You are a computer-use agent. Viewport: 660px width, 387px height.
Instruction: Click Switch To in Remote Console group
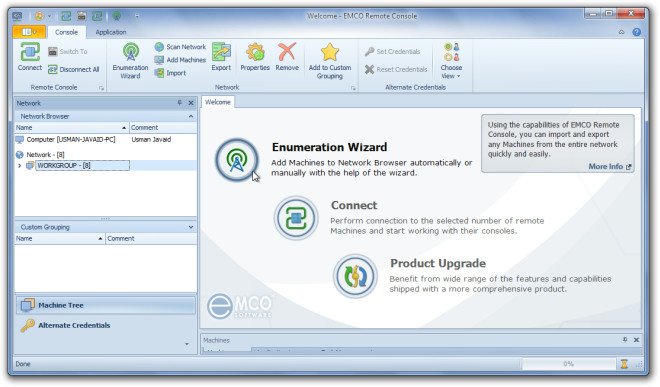(x=68, y=51)
